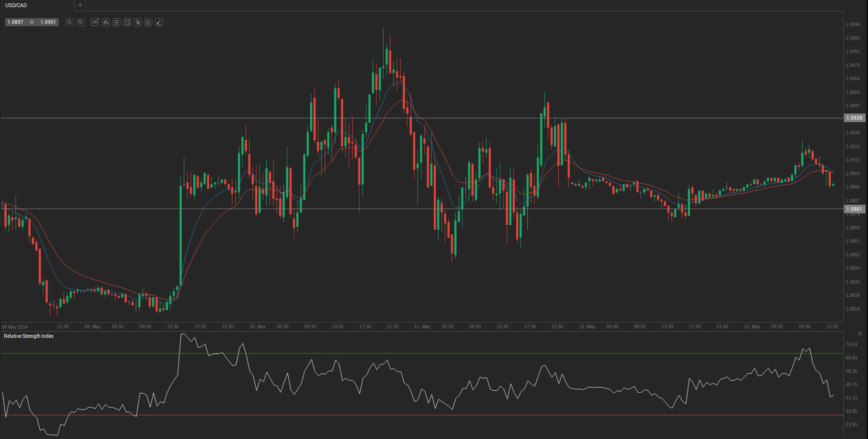Click the line chart image icon
The image size is (868, 439).
[127, 22]
